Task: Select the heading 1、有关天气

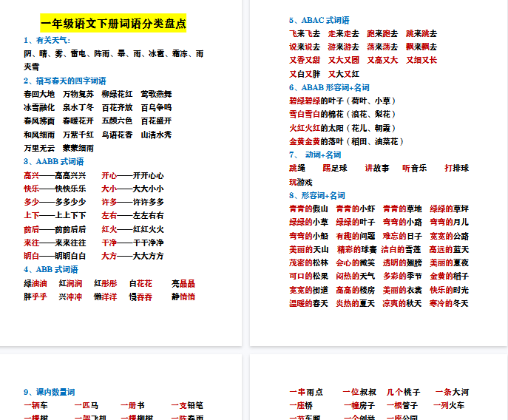Action: click(47, 40)
